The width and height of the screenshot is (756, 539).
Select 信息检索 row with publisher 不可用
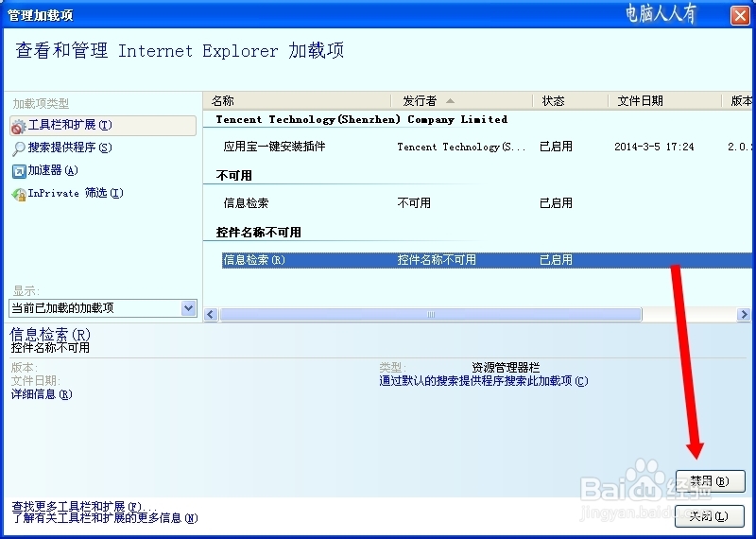coord(487,203)
